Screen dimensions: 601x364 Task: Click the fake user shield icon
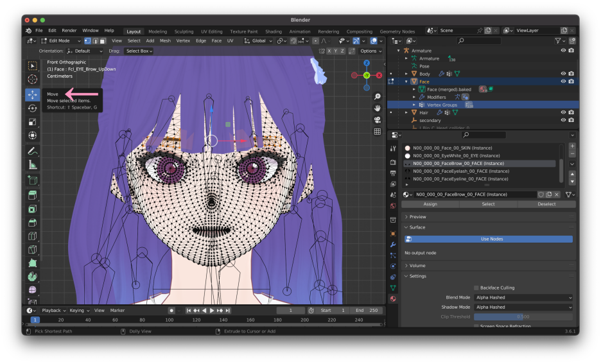pyautogui.click(x=541, y=195)
